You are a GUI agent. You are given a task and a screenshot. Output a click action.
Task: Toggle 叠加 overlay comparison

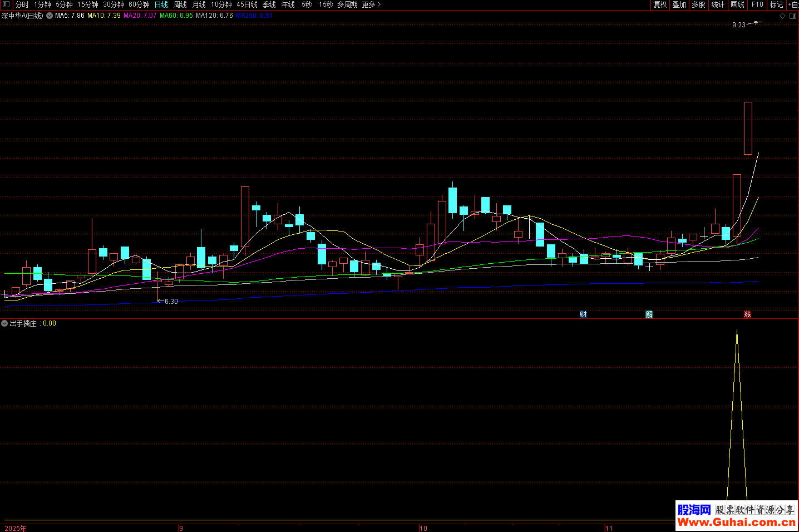[x=679, y=4]
